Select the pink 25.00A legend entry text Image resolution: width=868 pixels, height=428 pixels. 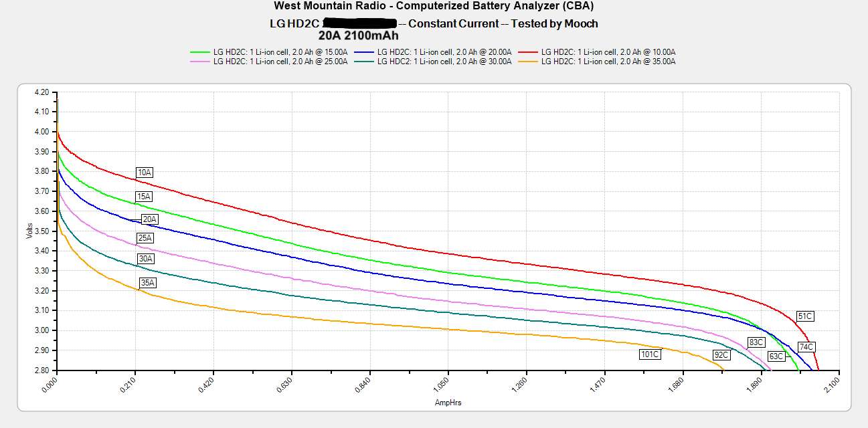pos(280,62)
